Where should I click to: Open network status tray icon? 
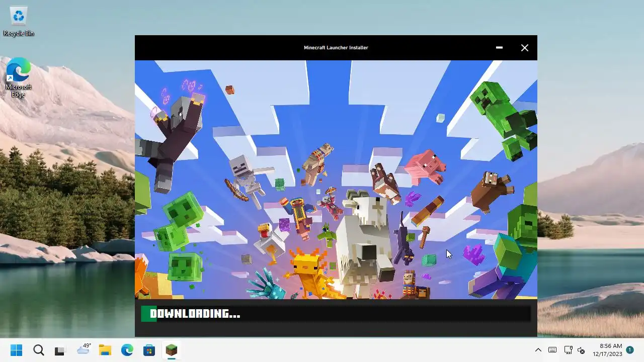point(568,350)
